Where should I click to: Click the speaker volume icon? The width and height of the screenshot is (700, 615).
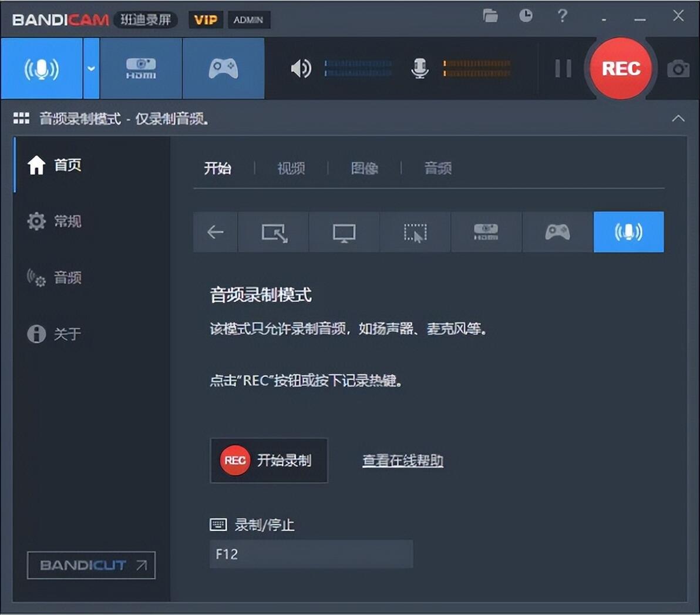click(x=301, y=68)
